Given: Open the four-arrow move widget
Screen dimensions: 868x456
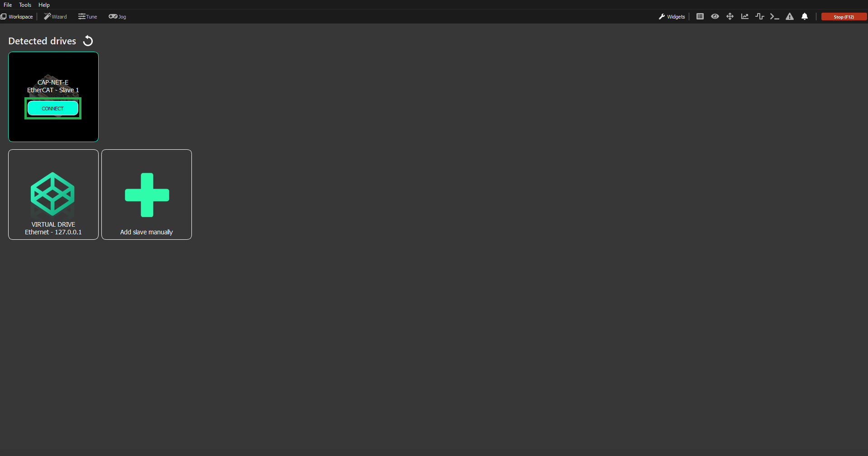Looking at the screenshot, I should 730,16.
